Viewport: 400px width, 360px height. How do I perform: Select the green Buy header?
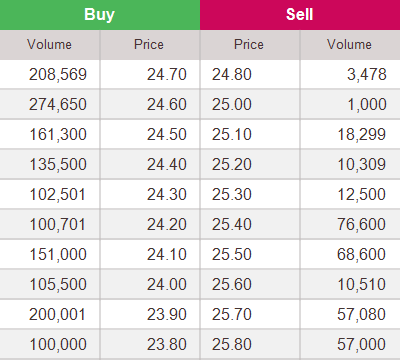pyautogui.click(x=100, y=15)
